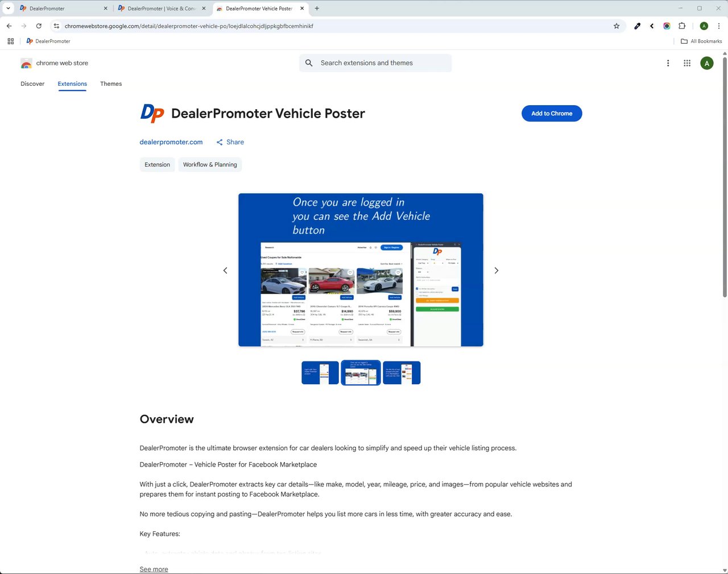This screenshot has width=728, height=574.
Task: Open DealerPromoter bookmark
Action: 48,41
